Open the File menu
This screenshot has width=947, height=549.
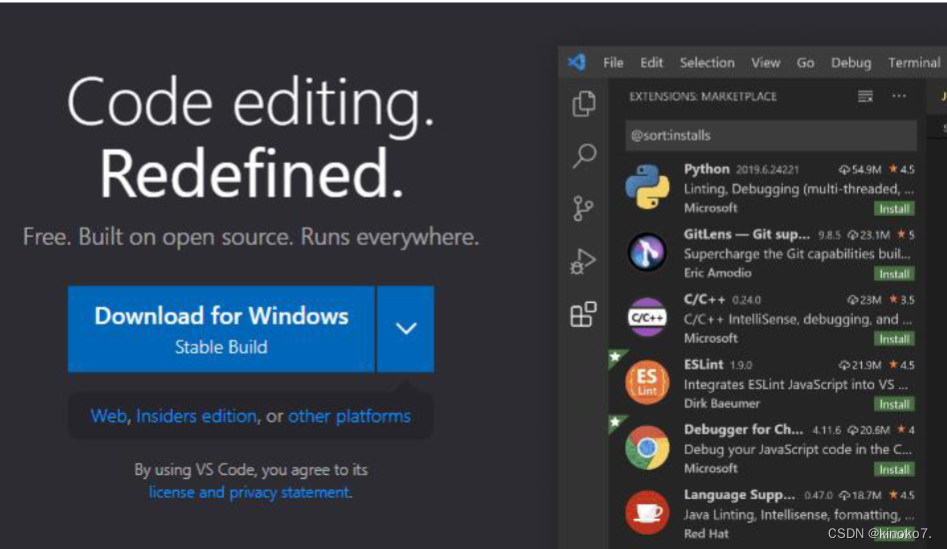click(613, 63)
